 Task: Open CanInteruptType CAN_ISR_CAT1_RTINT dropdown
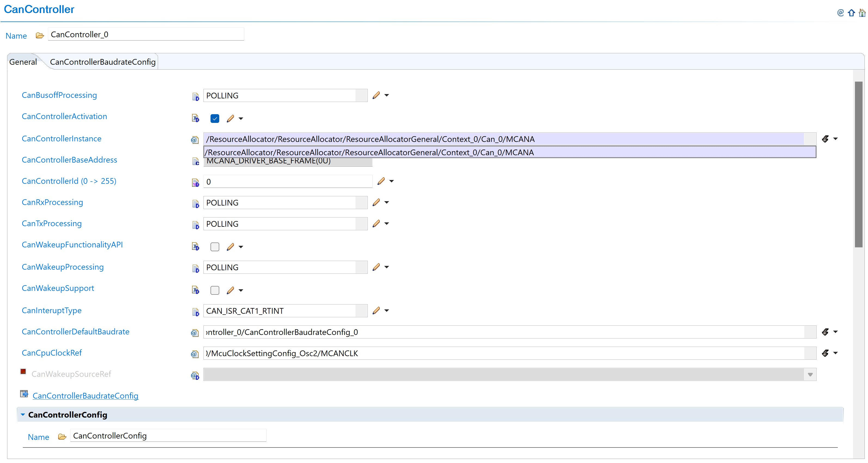[361, 311]
